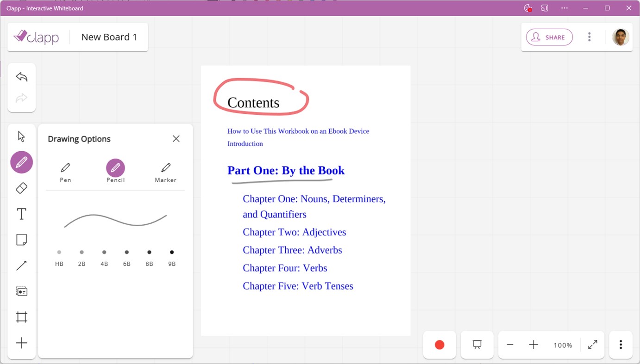The height and width of the screenshot is (364, 640).
Task: Select the Arrow drawing tool
Action: tap(21, 265)
